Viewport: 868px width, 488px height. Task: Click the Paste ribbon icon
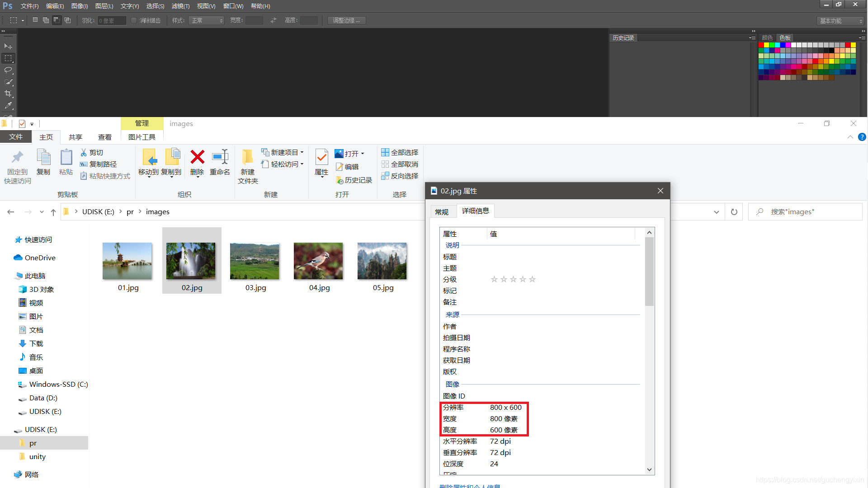[66, 158]
